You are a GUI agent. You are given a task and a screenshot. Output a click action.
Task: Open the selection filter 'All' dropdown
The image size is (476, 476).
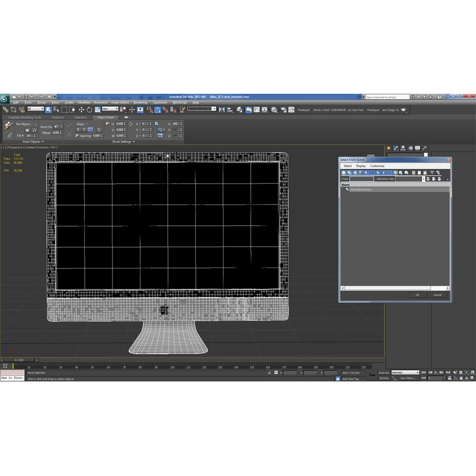coord(36,109)
